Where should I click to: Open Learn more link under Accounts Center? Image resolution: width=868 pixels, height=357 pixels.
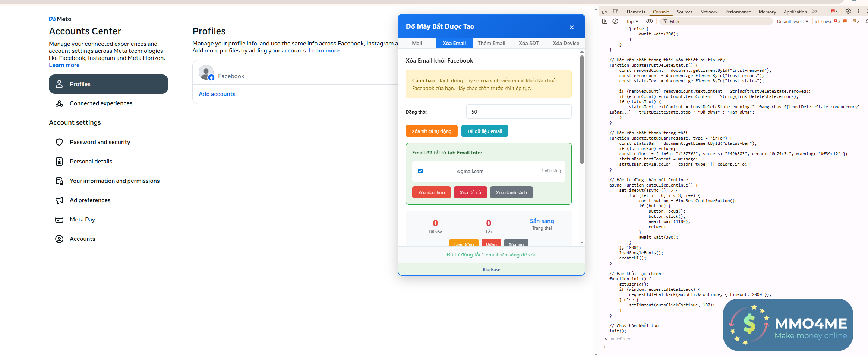click(x=64, y=65)
